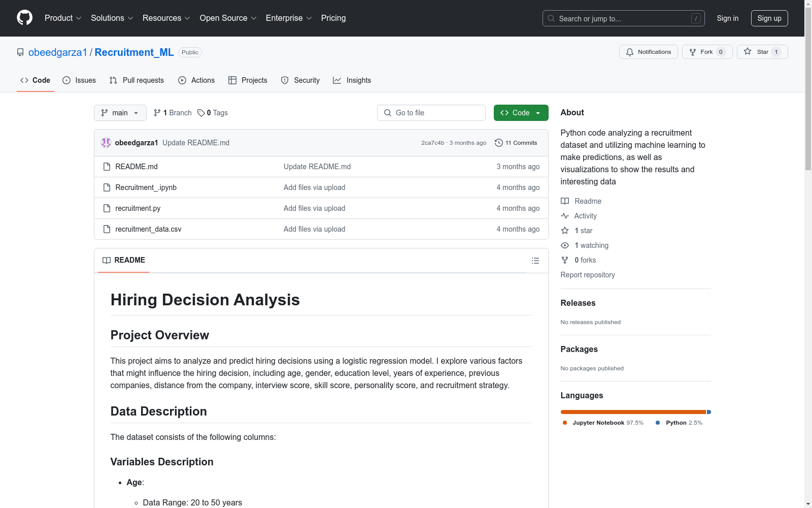Image resolution: width=812 pixels, height=508 pixels.
Task: Open the GitHub homepage logo
Action: pos(24,18)
